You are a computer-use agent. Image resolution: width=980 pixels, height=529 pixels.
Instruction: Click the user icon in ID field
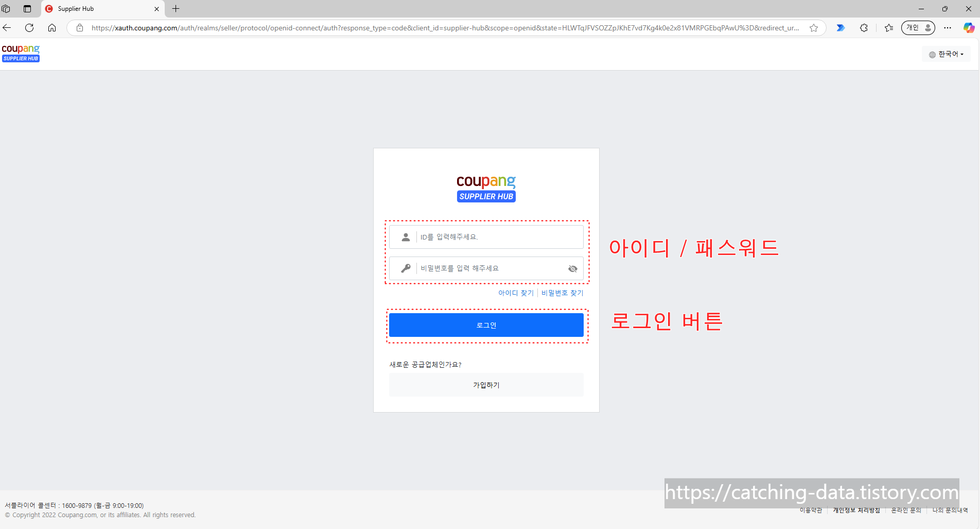coord(406,237)
